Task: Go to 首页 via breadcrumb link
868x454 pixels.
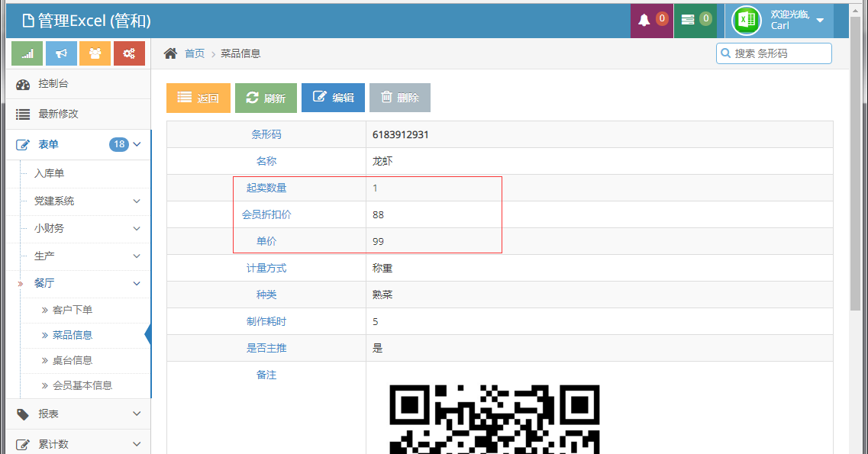Action: coord(195,53)
